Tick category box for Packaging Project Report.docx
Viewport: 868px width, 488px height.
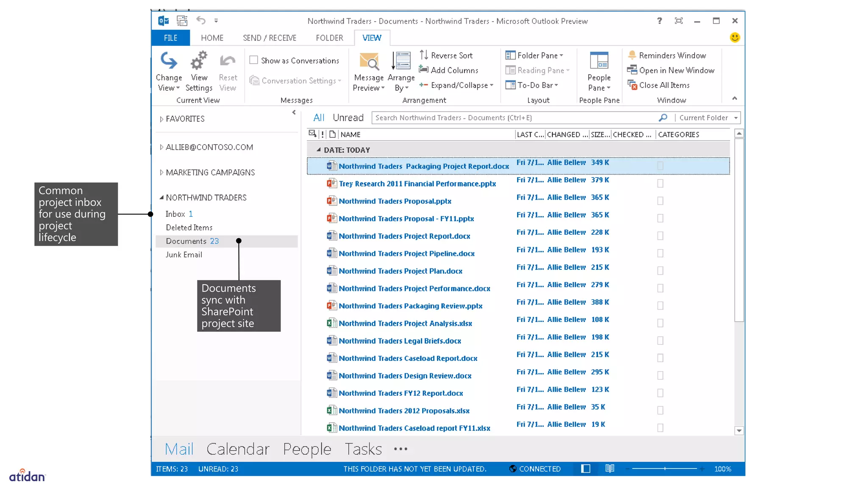coord(660,166)
